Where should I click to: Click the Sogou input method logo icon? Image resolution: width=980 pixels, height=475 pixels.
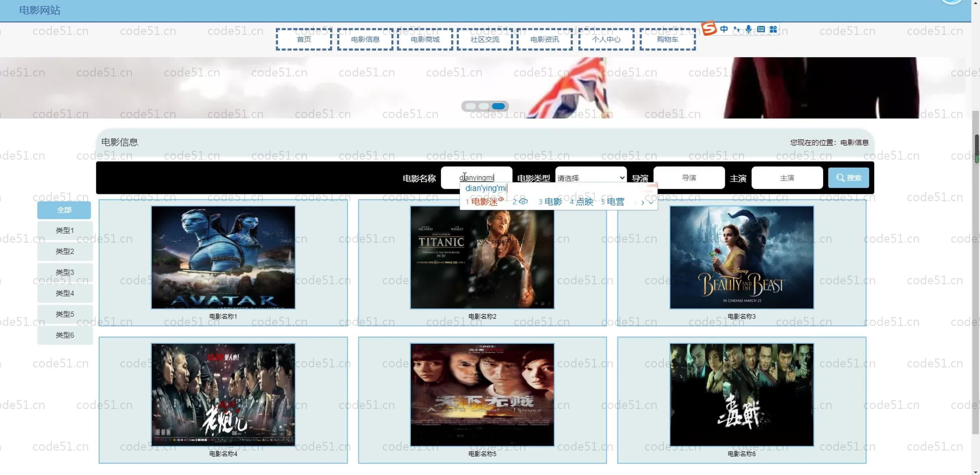[x=709, y=28]
